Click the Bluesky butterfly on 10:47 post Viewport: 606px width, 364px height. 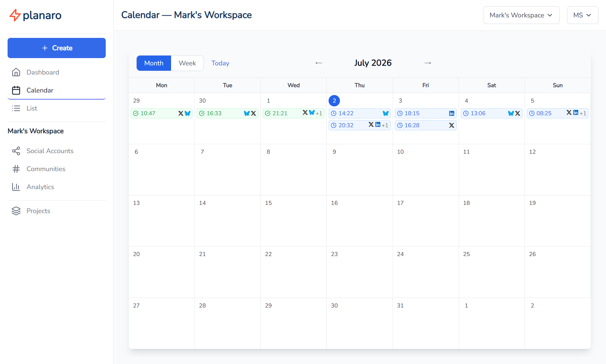coord(187,113)
